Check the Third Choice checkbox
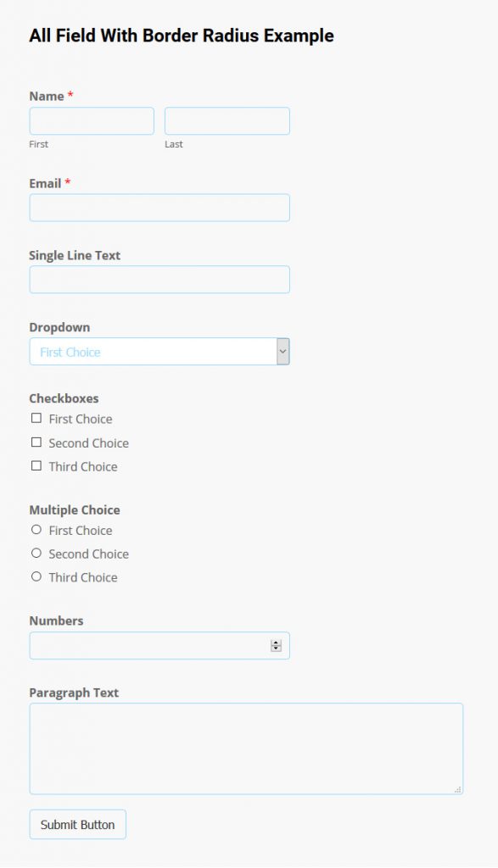Image resolution: width=498 pixels, height=868 pixels. [x=36, y=466]
